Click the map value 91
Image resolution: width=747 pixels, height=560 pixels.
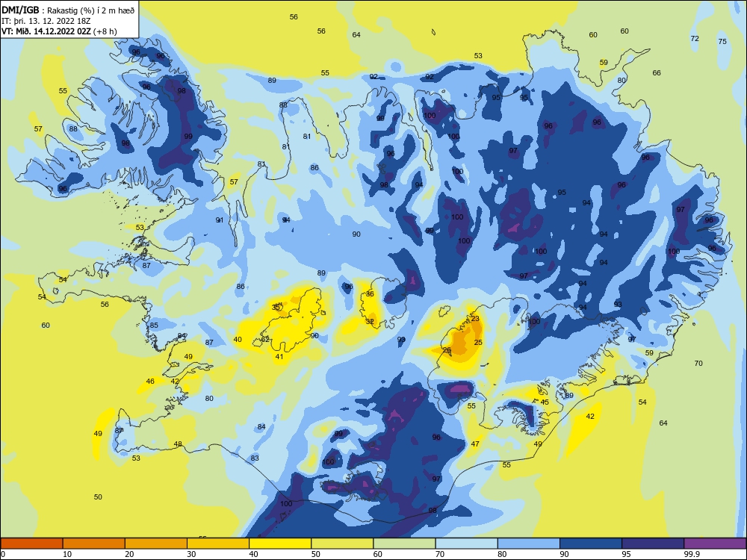[x=219, y=220]
